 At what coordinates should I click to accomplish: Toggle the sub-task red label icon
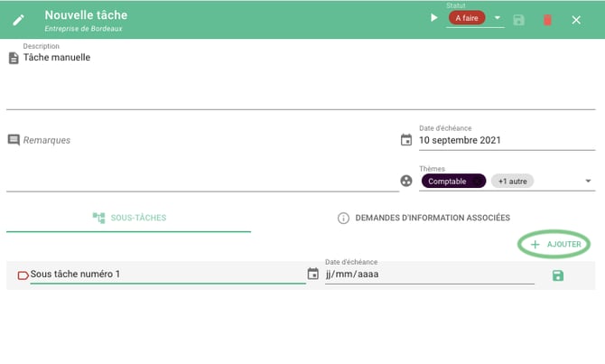click(x=23, y=275)
